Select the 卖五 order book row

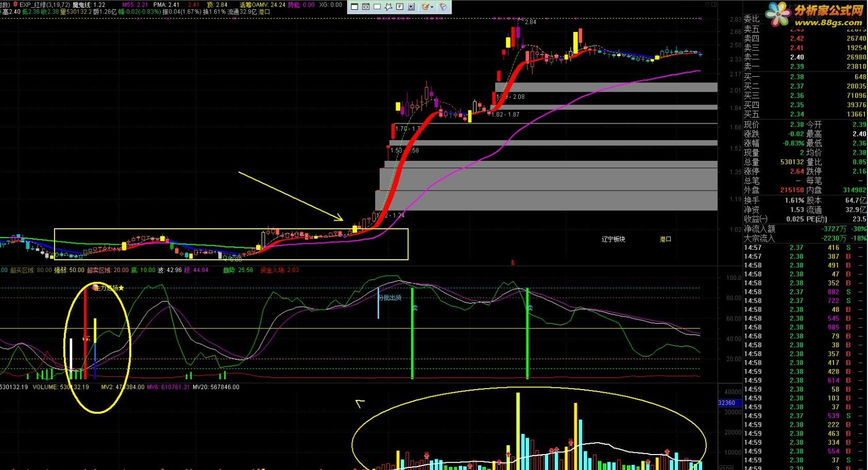(x=805, y=29)
